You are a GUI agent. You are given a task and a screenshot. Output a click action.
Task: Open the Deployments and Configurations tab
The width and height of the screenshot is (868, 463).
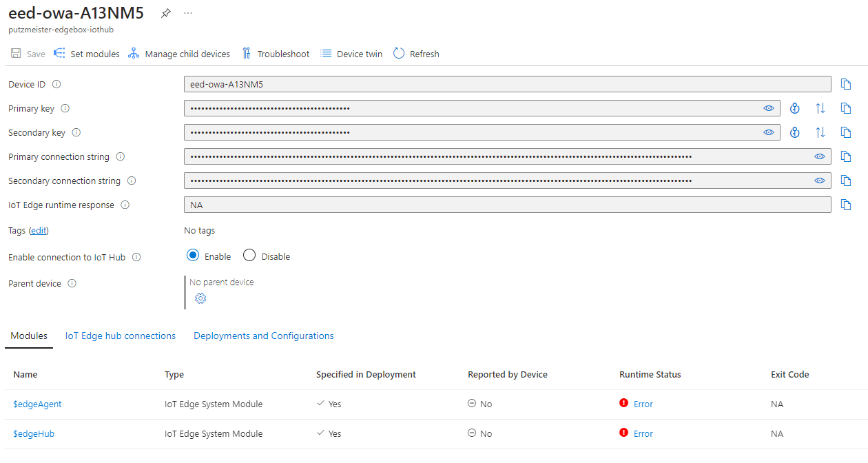tap(263, 336)
